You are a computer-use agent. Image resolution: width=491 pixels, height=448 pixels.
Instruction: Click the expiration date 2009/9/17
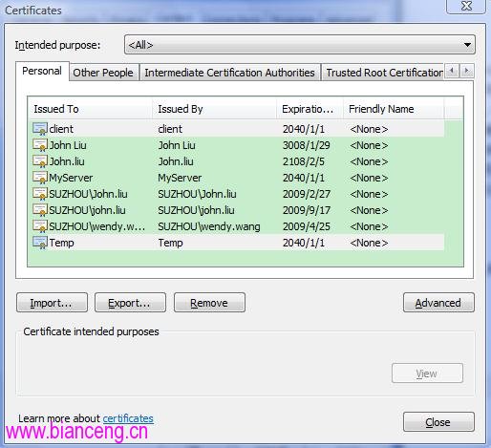307,210
